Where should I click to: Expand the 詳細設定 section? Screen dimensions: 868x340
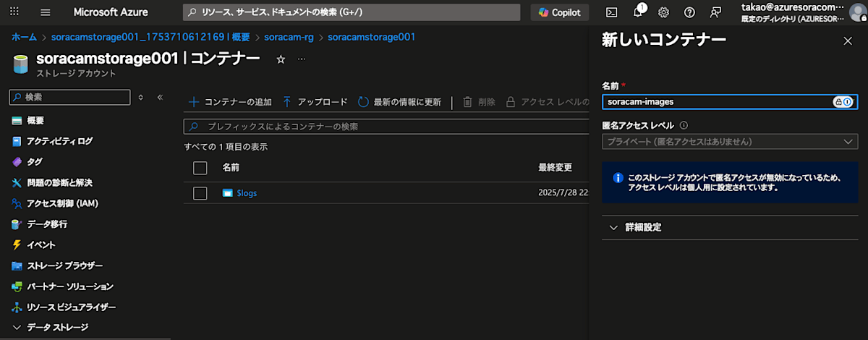click(730, 227)
